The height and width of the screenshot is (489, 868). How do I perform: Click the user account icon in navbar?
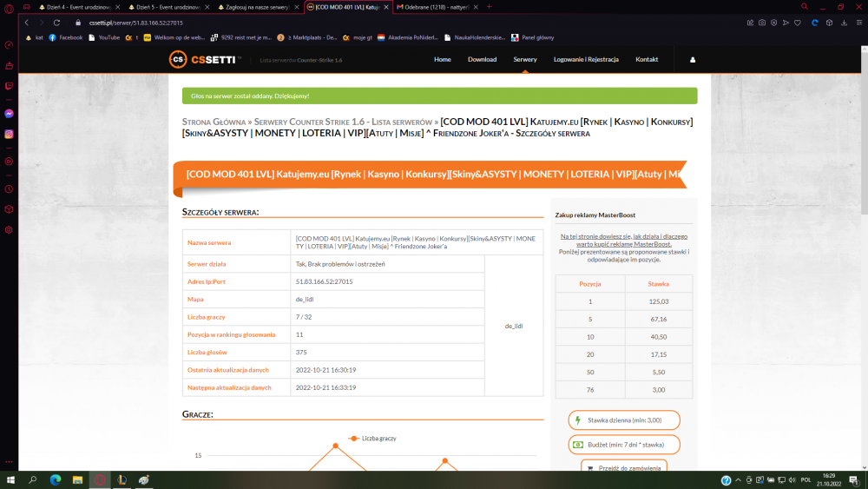pos(693,60)
